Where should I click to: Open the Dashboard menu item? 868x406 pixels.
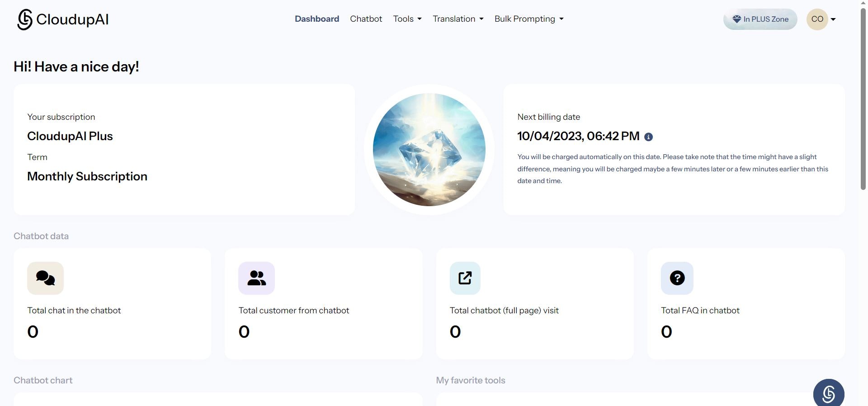click(317, 19)
